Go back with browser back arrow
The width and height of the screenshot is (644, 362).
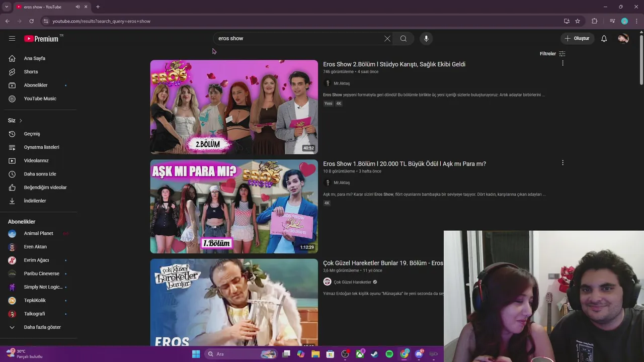pyautogui.click(x=8, y=21)
